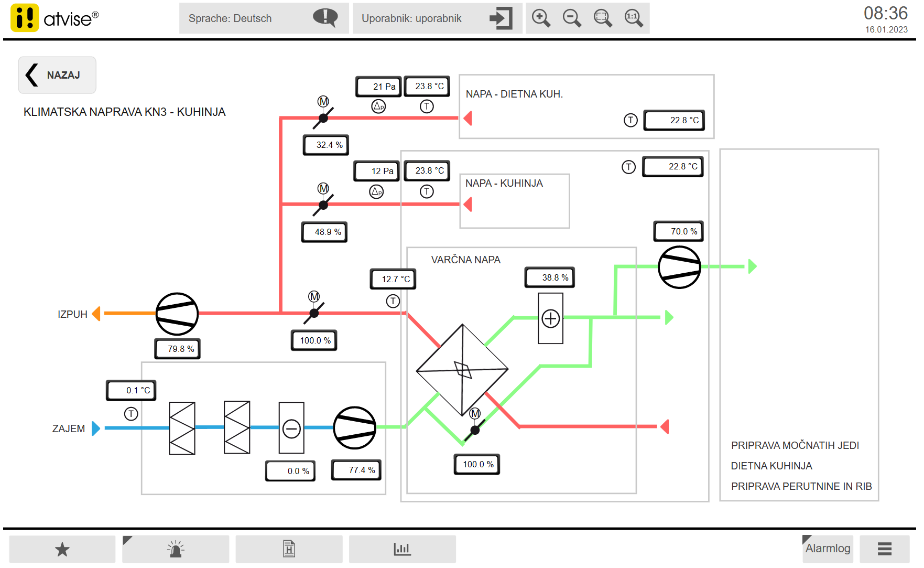924x568 pixels.
Task: Toggle the IZPUH exhaust fan
Action: point(177,313)
